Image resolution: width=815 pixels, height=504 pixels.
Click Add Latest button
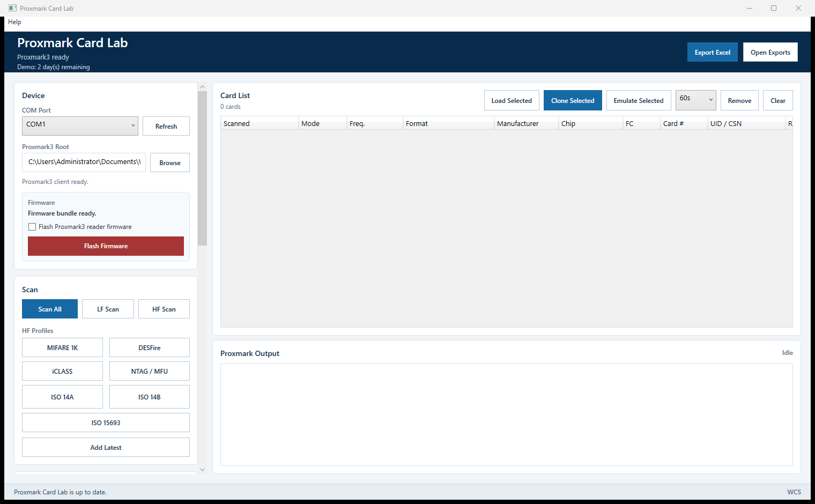click(x=106, y=447)
